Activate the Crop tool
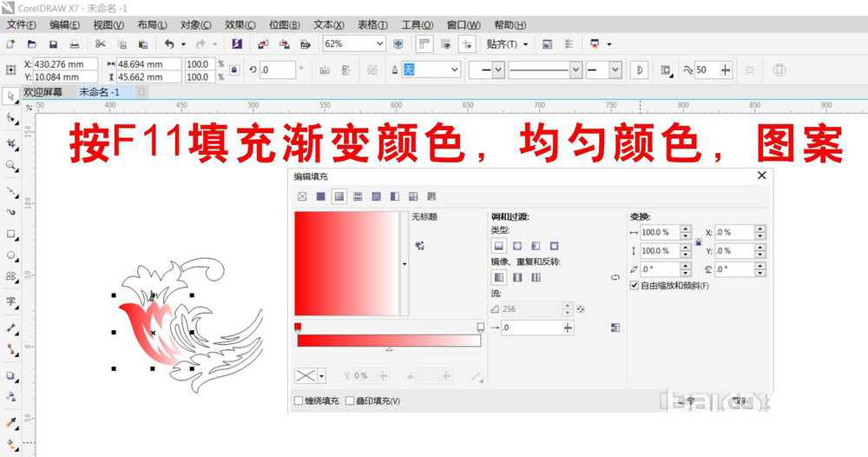 [10, 143]
